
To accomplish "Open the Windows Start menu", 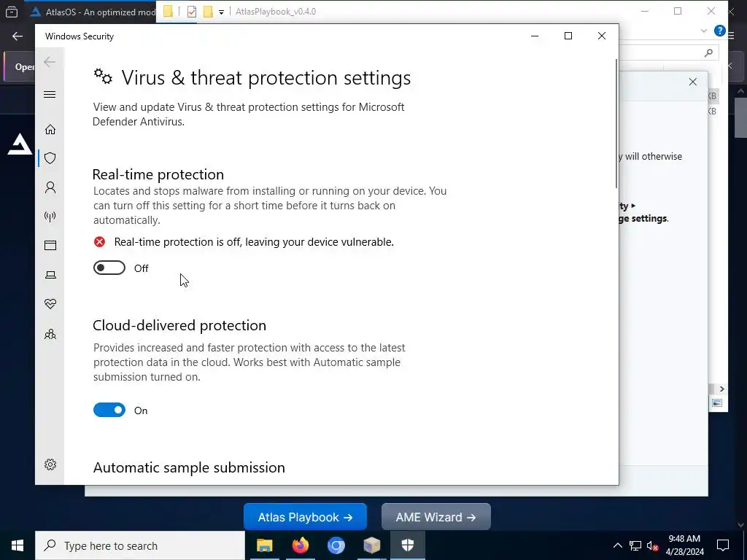I will (x=18, y=545).
